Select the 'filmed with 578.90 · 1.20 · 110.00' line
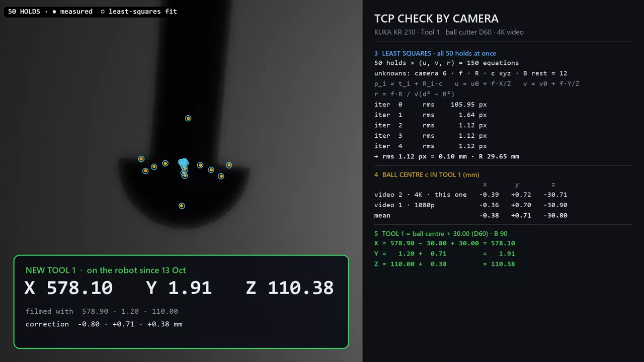This screenshot has width=644, height=362. pyautogui.click(x=102, y=311)
